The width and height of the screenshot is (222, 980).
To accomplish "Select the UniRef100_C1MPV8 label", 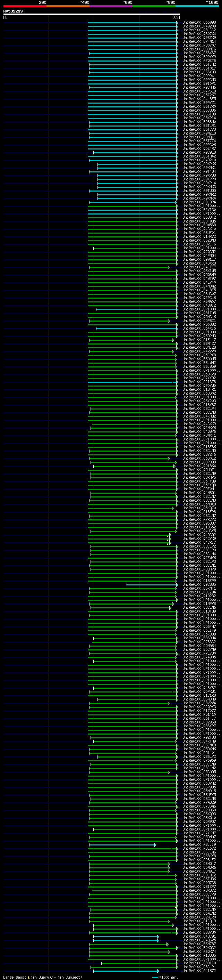I will click(199, 604).
